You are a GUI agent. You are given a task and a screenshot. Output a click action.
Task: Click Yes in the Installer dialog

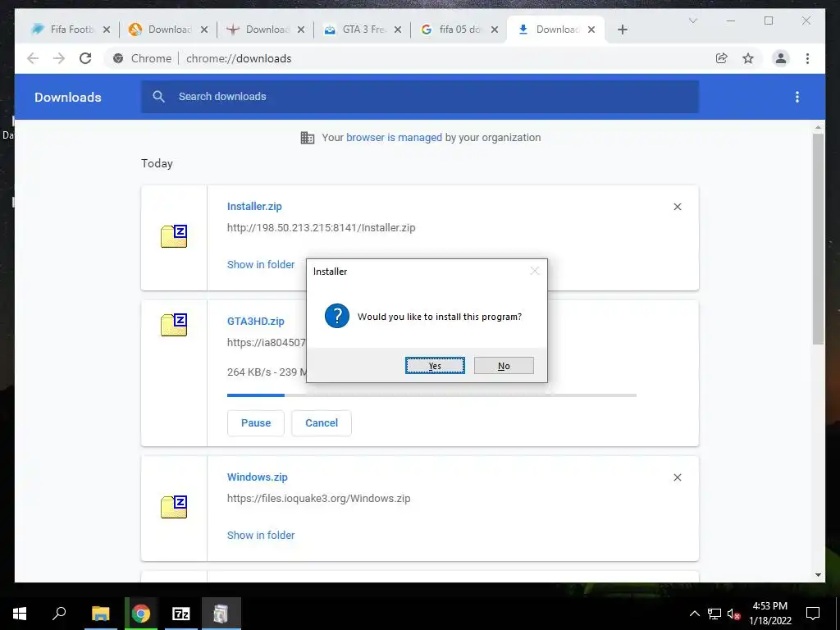point(435,365)
